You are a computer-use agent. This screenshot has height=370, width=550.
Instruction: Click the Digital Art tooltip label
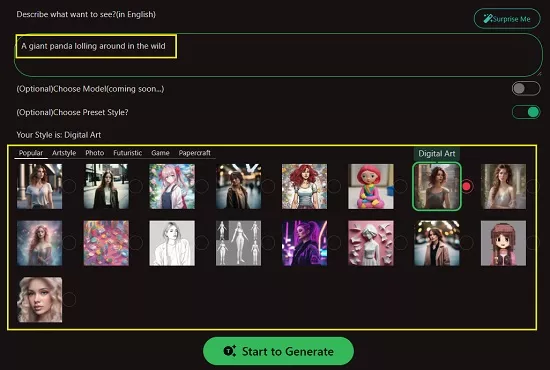[437, 154]
